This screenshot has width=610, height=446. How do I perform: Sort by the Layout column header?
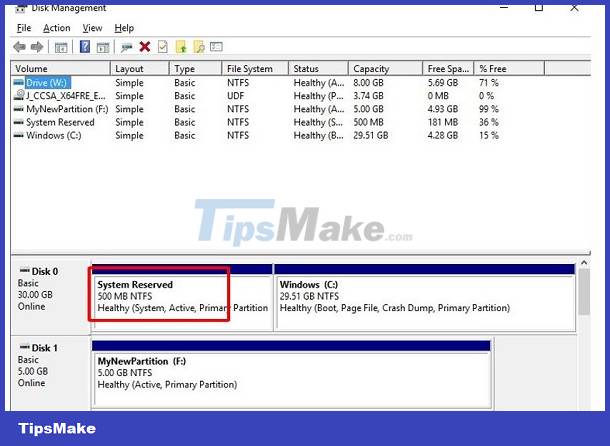(140, 68)
